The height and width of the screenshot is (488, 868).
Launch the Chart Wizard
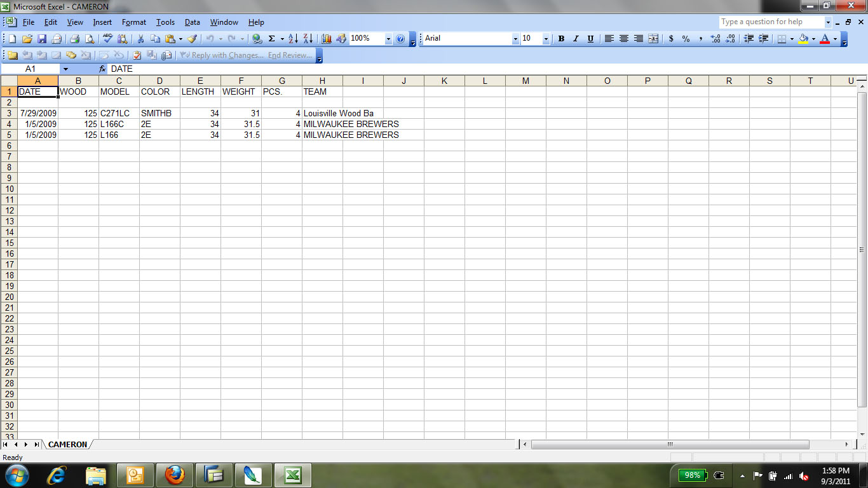(x=327, y=39)
